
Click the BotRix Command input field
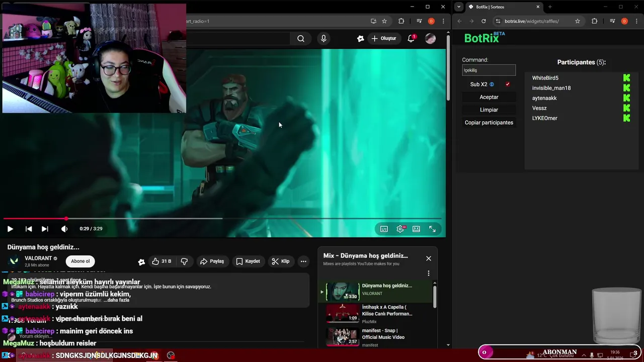tap(489, 70)
